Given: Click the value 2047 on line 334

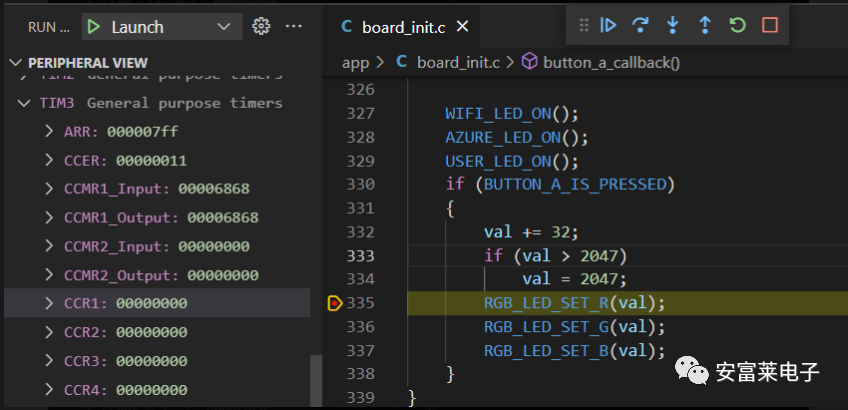Looking at the screenshot, I should click(x=599, y=279).
